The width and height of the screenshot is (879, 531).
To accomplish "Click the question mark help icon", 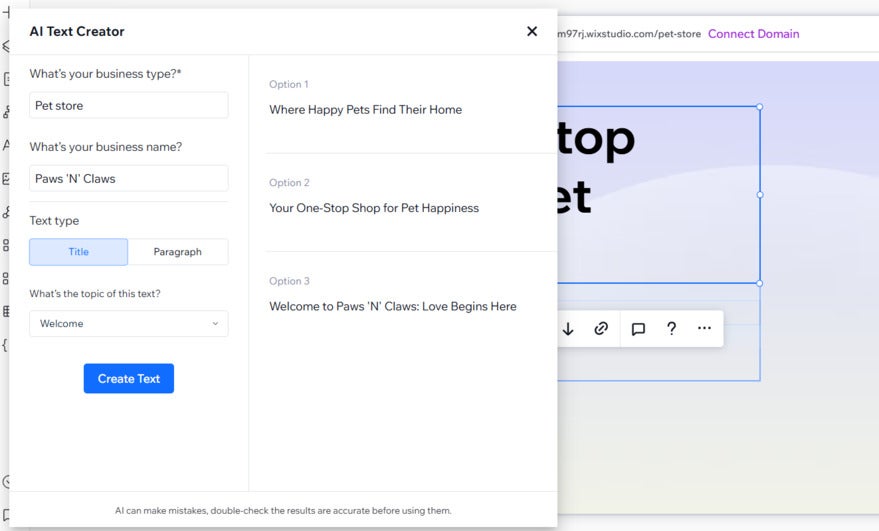I will coord(671,329).
